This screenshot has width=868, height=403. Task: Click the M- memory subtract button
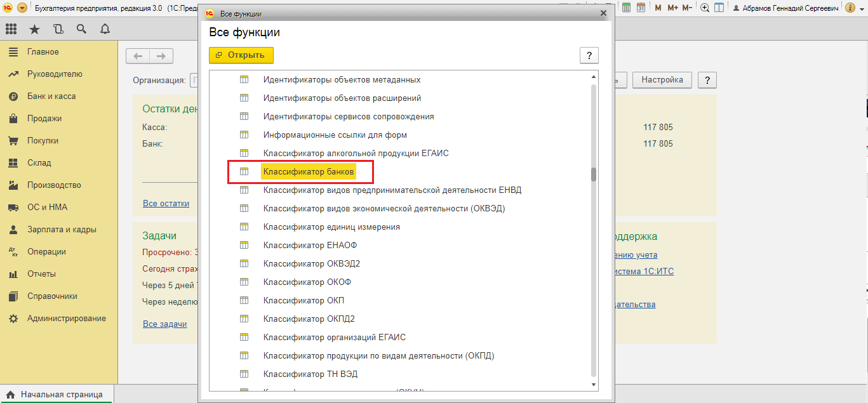click(x=687, y=8)
